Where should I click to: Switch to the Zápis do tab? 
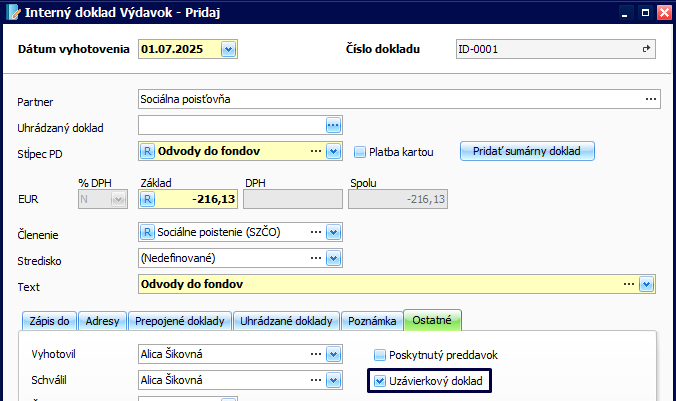click(x=47, y=321)
